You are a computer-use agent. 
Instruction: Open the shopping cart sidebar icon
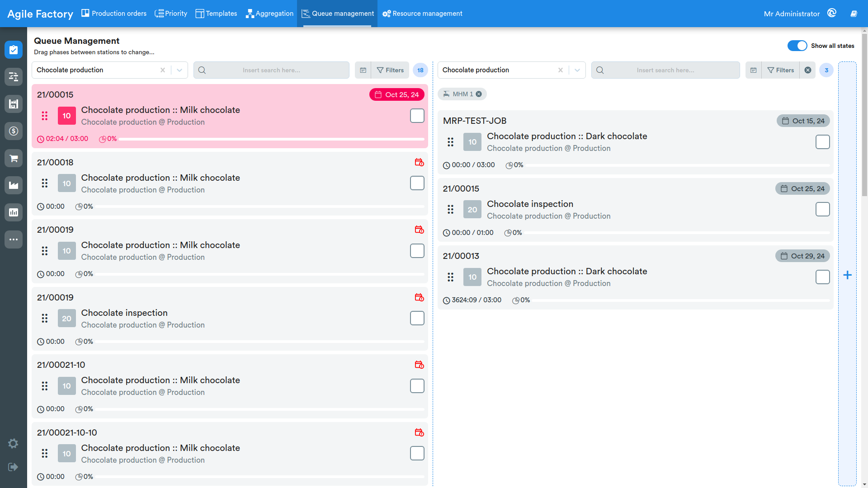click(14, 158)
